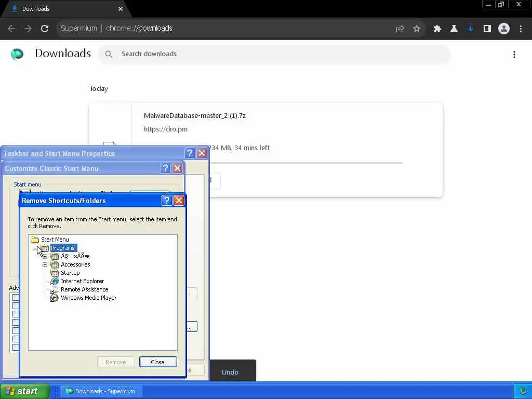
Task: Select the Windows Media Player shortcut
Action: tap(88, 298)
